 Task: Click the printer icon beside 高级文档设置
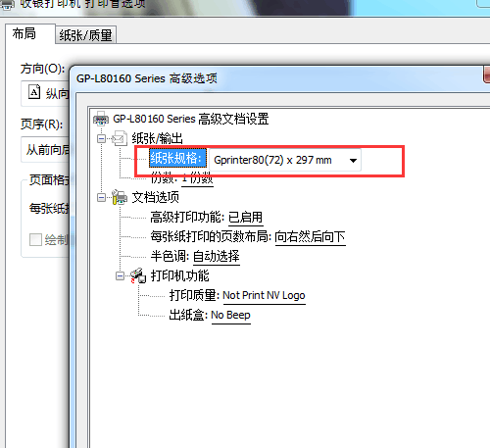[x=101, y=119]
